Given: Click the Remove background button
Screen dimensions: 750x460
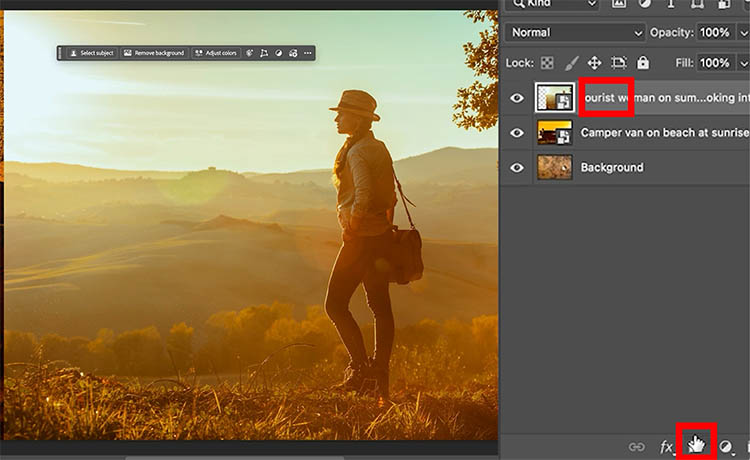Looking at the screenshot, I should (154, 52).
